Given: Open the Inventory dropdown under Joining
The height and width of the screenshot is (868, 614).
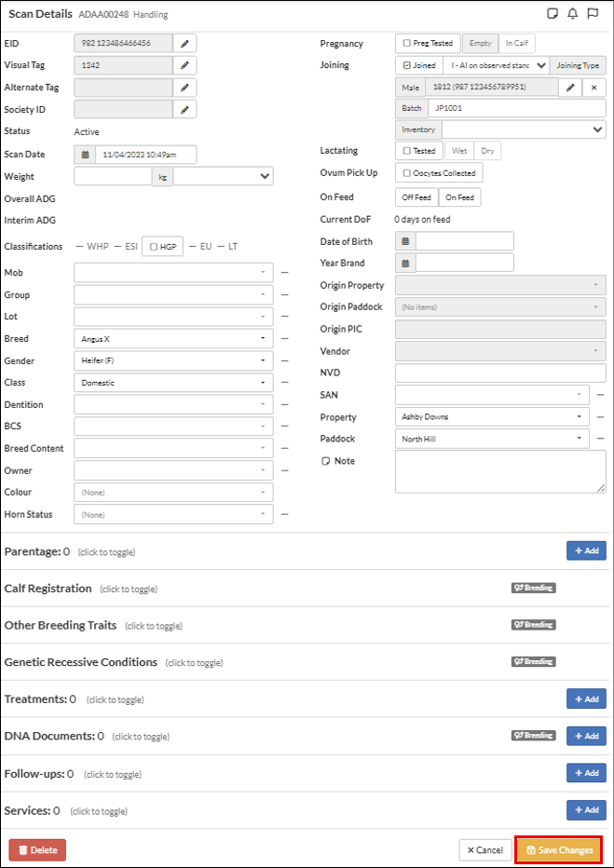Looking at the screenshot, I should point(524,130).
